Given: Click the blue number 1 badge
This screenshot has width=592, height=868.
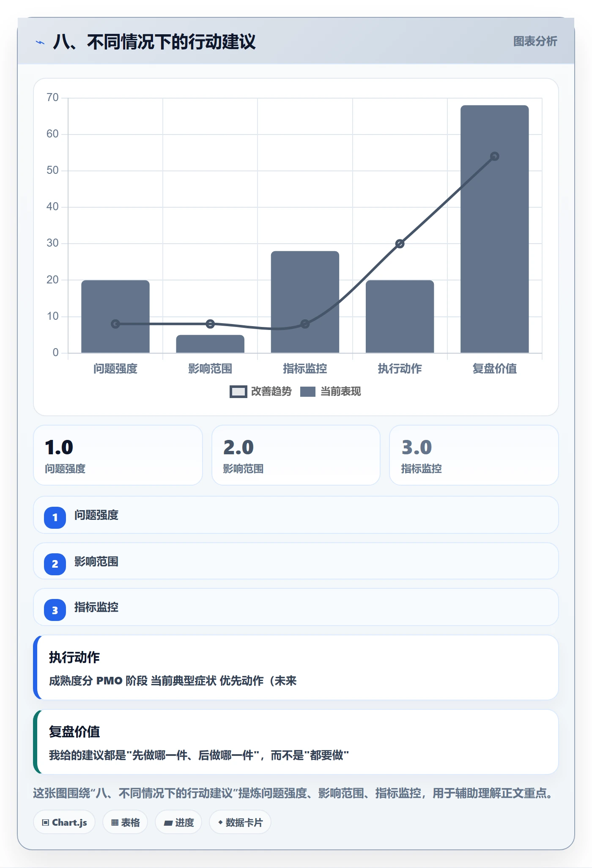Looking at the screenshot, I should 55,518.
